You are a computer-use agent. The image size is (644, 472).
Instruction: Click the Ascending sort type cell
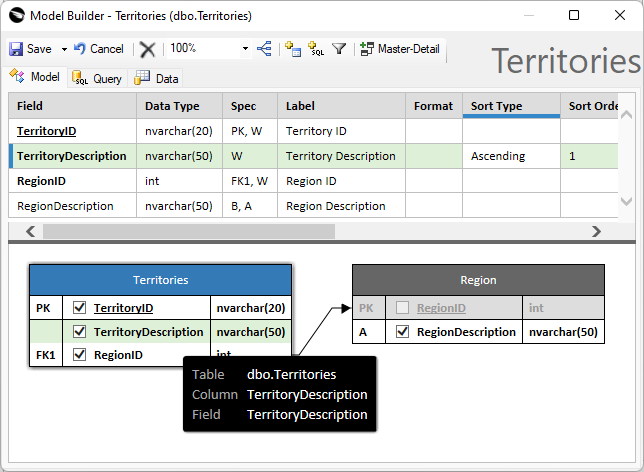(511, 156)
